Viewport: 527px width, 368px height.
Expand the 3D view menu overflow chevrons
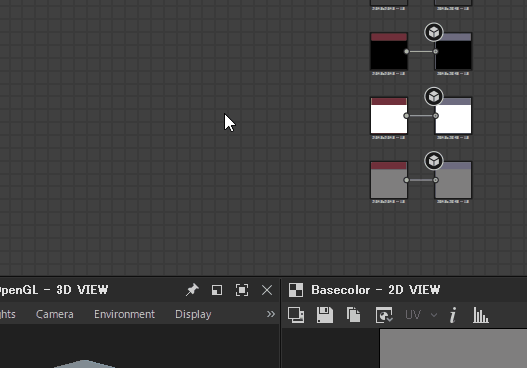click(271, 314)
